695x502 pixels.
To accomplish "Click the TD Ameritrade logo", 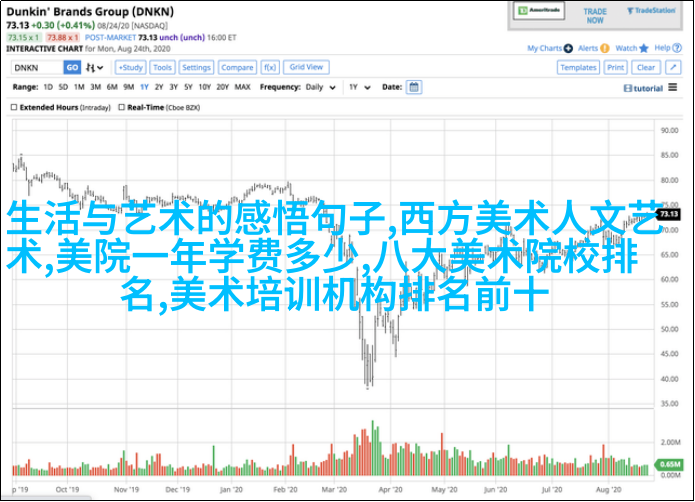I will (x=539, y=10).
